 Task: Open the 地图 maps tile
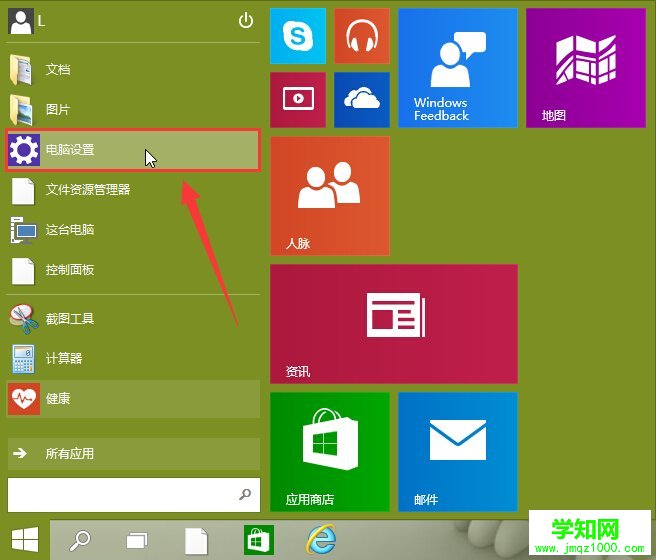(x=586, y=68)
